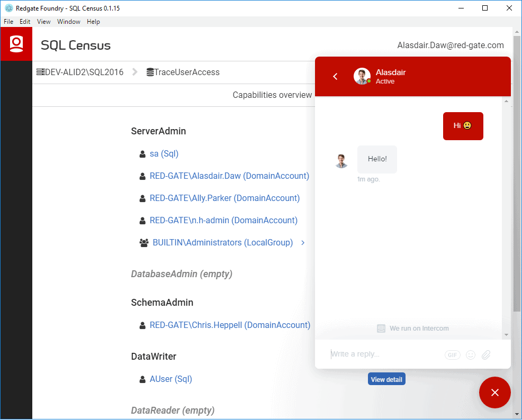
Task: Click the DataWriter heading
Action: 154,357
